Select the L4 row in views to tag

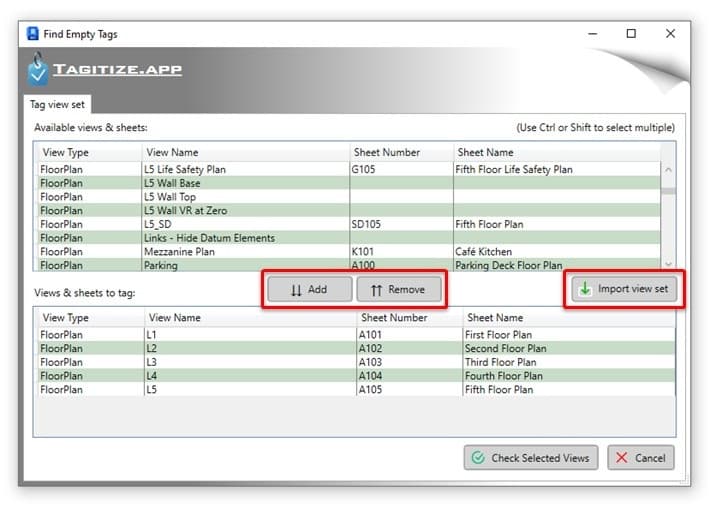pos(356,376)
